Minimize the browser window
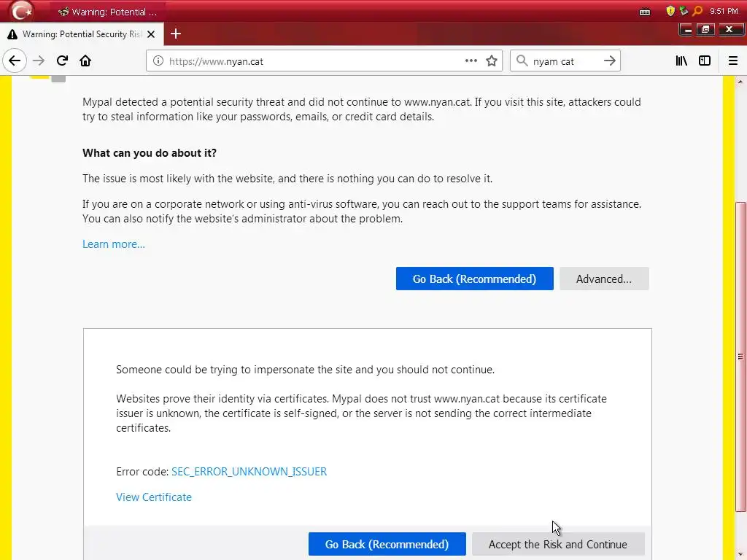This screenshot has height=560, width=747. (687, 30)
